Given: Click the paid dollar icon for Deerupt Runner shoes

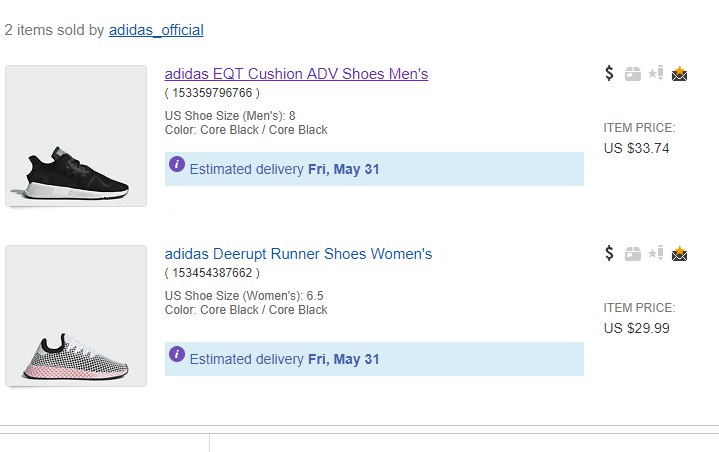Looking at the screenshot, I should point(609,253).
